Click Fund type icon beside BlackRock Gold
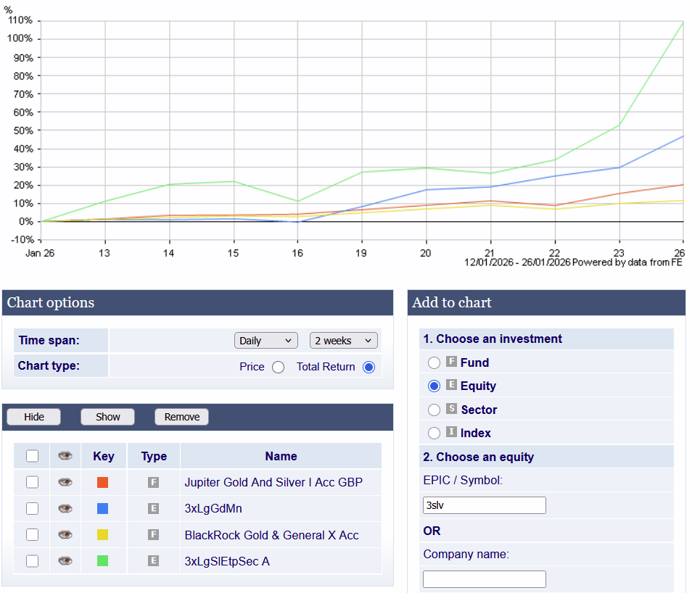 (x=153, y=535)
